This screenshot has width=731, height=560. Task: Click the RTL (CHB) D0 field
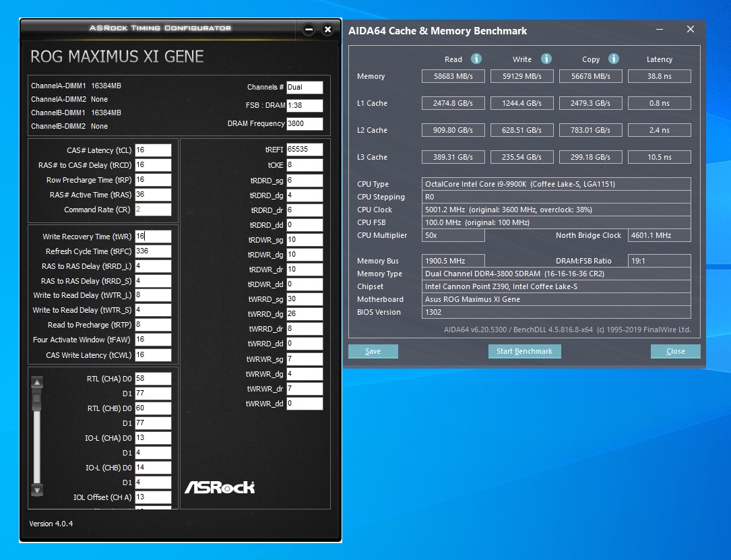(153, 408)
